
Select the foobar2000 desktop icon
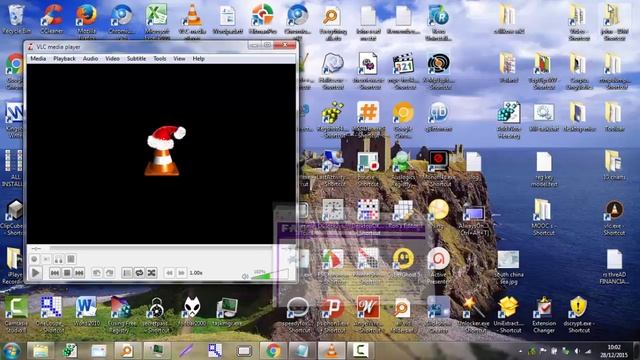pyautogui.click(x=192, y=311)
